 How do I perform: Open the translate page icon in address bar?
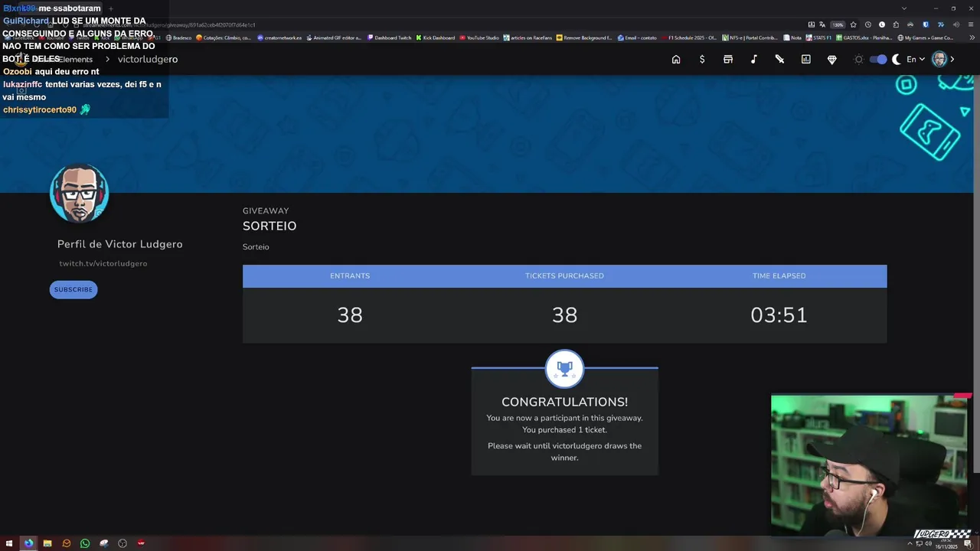pyautogui.click(x=822, y=24)
